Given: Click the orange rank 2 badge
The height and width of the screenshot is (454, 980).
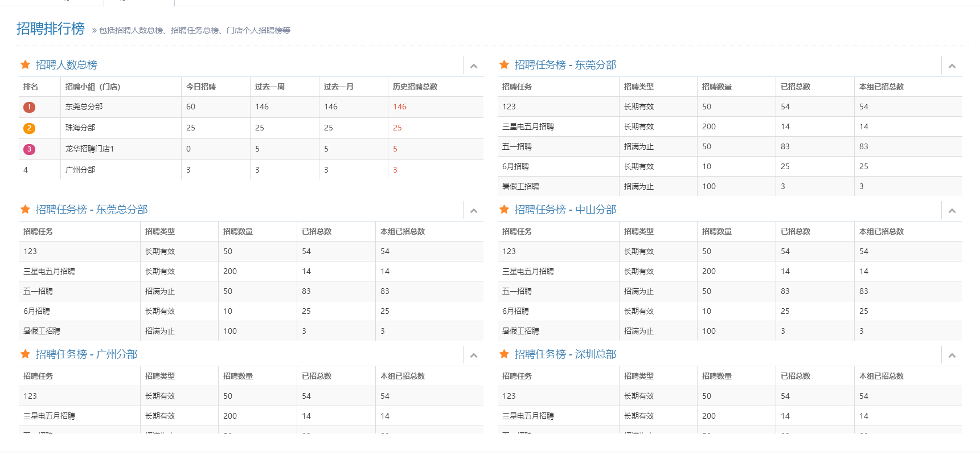Looking at the screenshot, I should [x=29, y=128].
